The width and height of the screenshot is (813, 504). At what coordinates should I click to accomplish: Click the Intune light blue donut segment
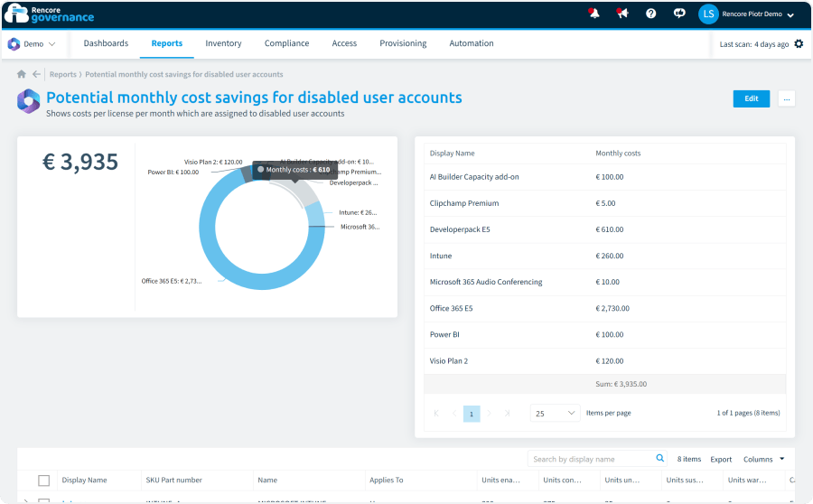tap(314, 214)
